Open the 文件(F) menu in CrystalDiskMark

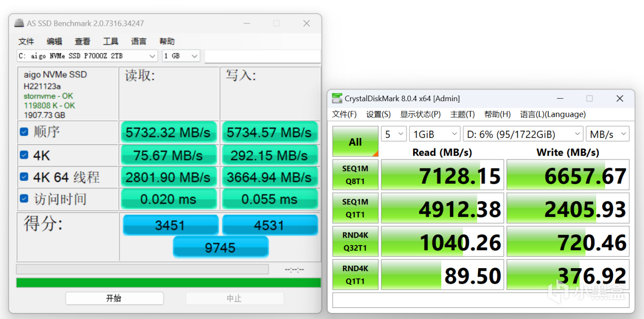345,114
